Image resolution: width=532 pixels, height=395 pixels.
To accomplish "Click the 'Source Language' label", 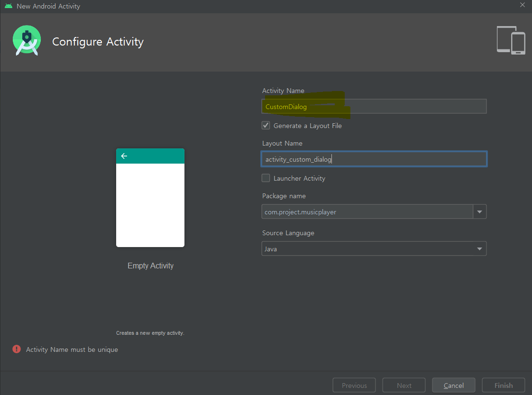I will 288,233.
